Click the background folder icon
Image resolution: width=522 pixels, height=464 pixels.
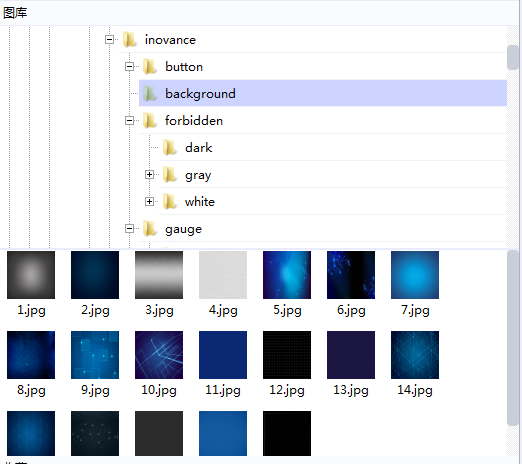(150, 93)
